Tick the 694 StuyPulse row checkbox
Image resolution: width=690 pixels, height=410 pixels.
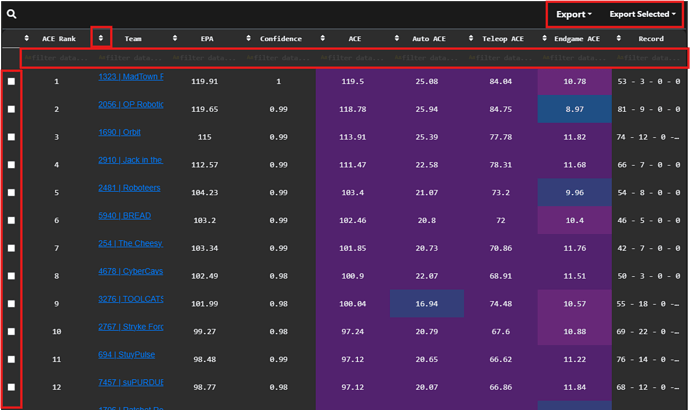point(11,359)
